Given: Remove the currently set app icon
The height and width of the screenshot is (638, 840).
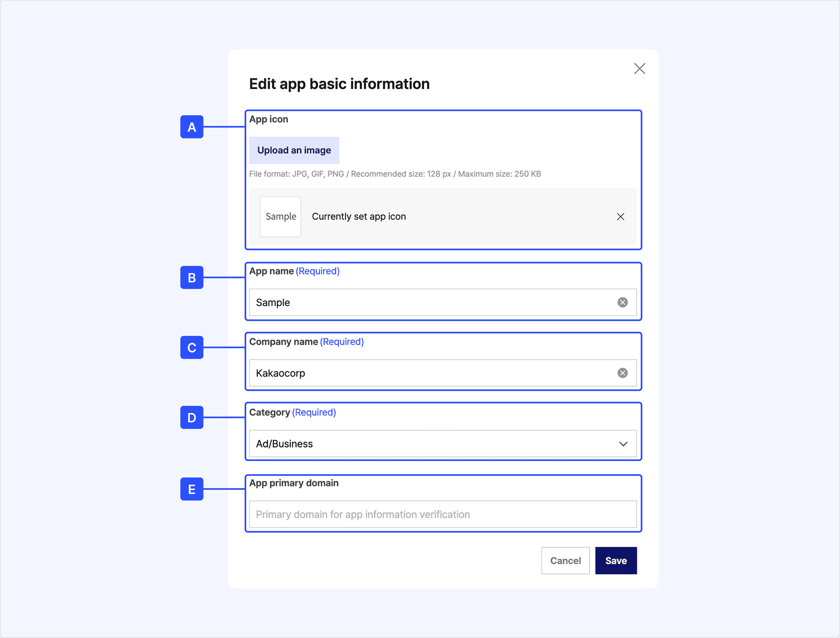Looking at the screenshot, I should 621,217.
